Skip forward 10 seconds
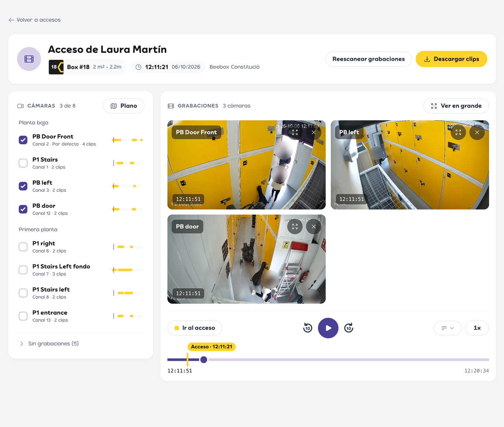 [349, 328]
